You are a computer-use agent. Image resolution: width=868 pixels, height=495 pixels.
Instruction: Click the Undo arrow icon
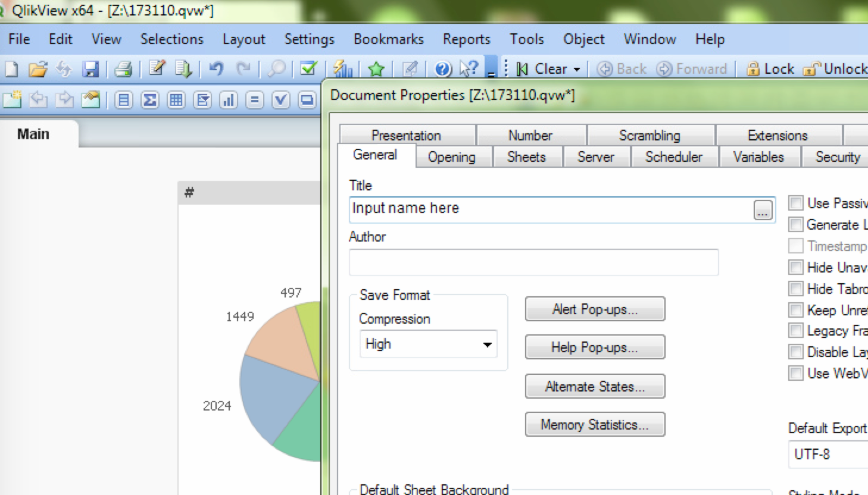click(x=216, y=69)
